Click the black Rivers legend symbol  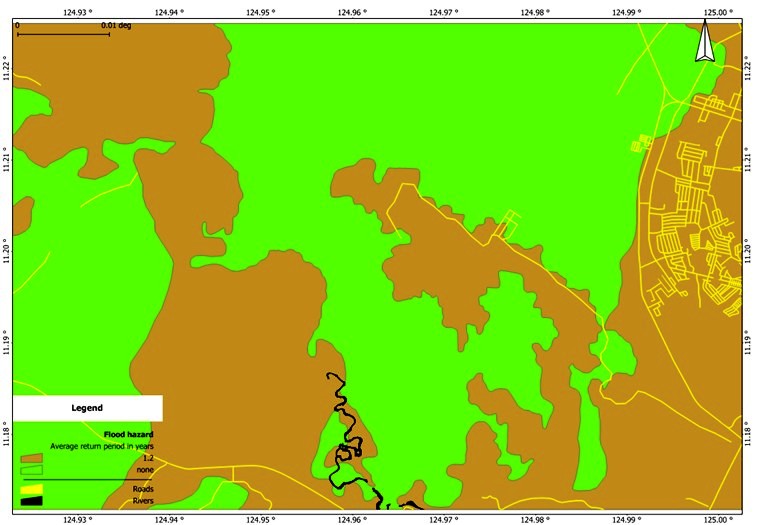coord(33,501)
